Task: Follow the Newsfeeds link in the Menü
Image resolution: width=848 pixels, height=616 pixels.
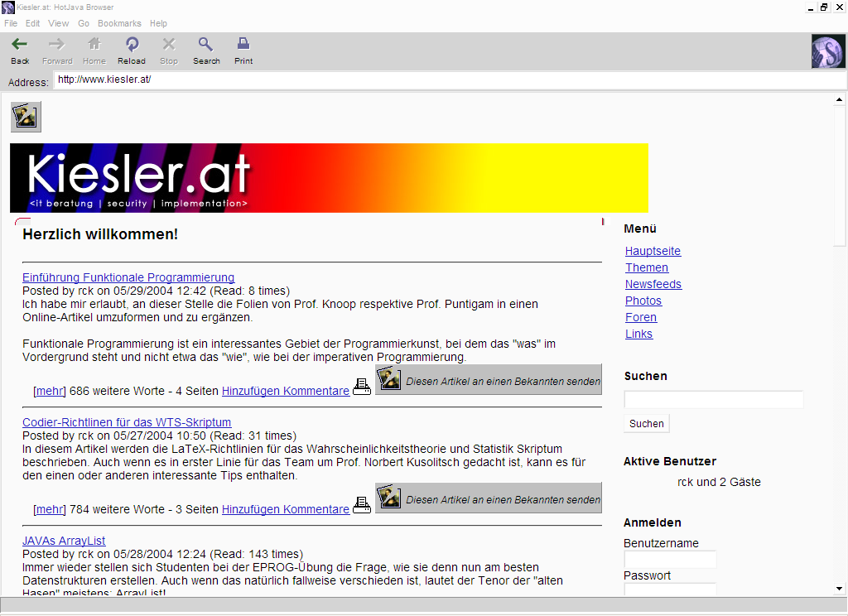Action: pyautogui.click(x=653, y=284)
